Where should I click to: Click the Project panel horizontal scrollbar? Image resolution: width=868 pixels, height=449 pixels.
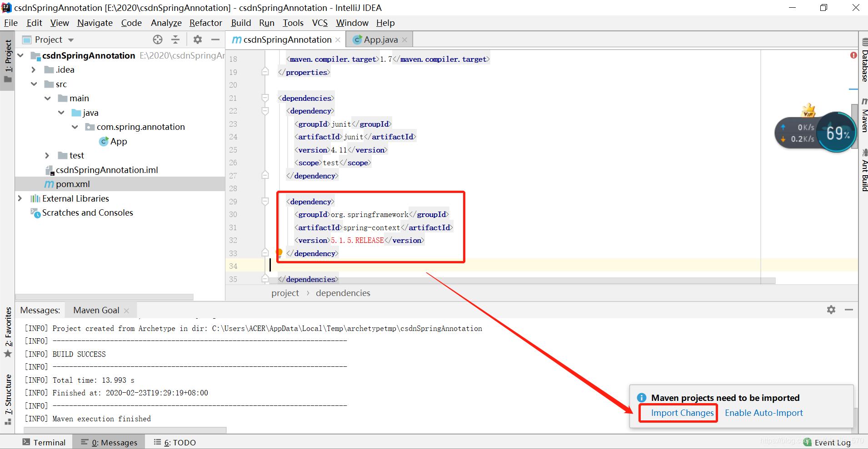105,297
